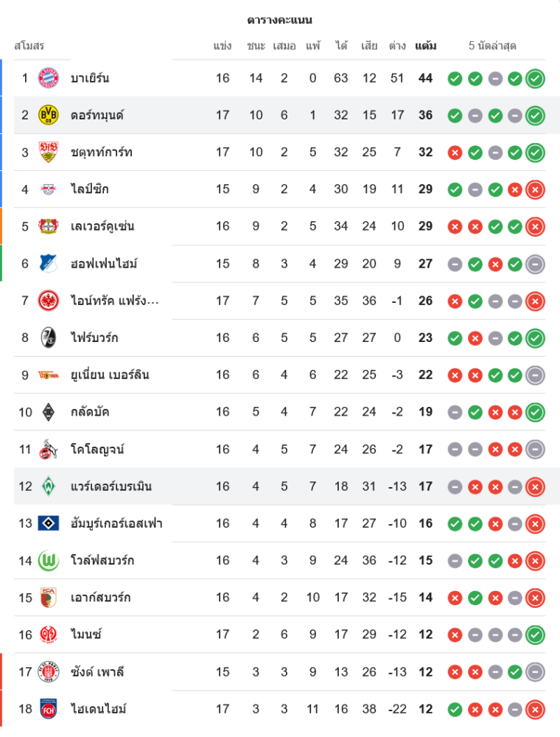This screenshot has width=560, height=737.
Task: Click the Bayern Munich club crest
Action: point(49,78)
